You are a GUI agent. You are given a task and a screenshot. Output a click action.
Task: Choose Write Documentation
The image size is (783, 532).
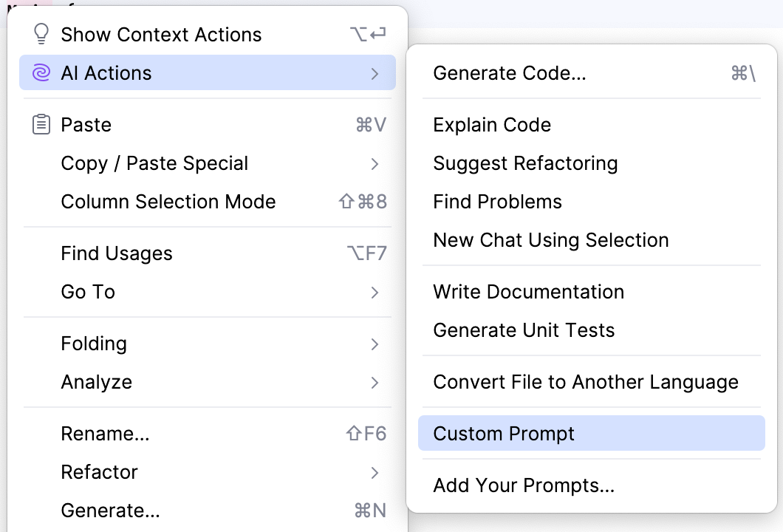529,292
